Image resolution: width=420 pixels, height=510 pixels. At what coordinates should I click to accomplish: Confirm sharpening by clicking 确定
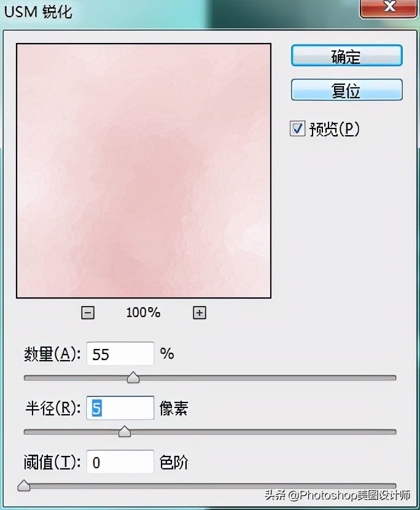[346, 55]
